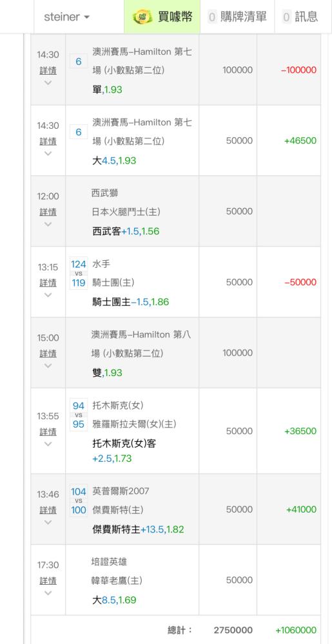Screen dimensions: 332x644
Task: Expand the chevron under the 17:30 培證英雄 bet
Action: point(48,593)
